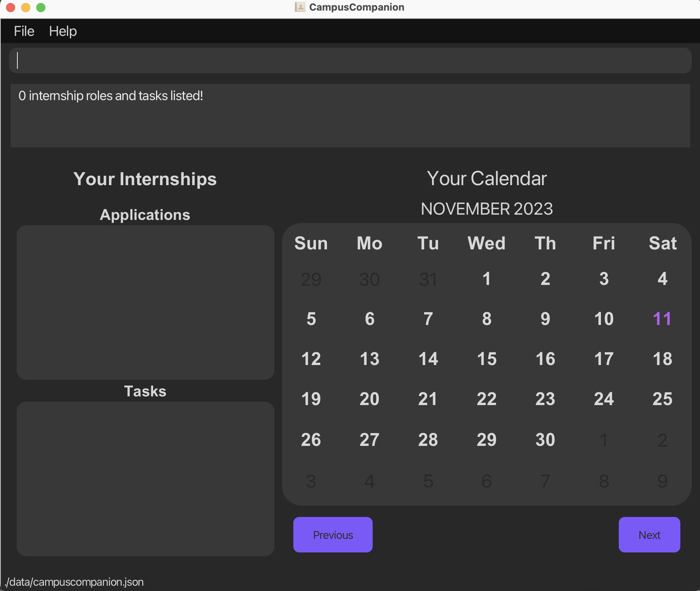Select November 17 on the calendar
This screenshot has width=700, height=591.
[x=604, y=359]
